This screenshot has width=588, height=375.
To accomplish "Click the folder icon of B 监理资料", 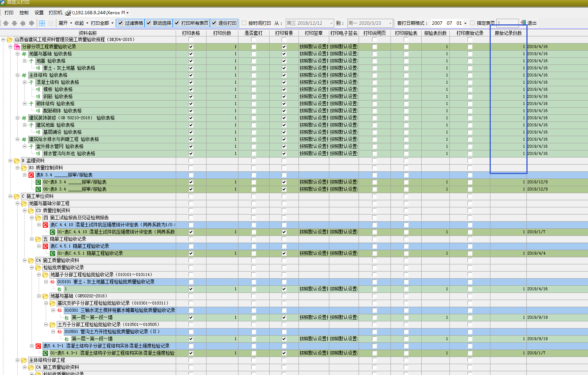I will pyautogui.click(x=17, y=160).
